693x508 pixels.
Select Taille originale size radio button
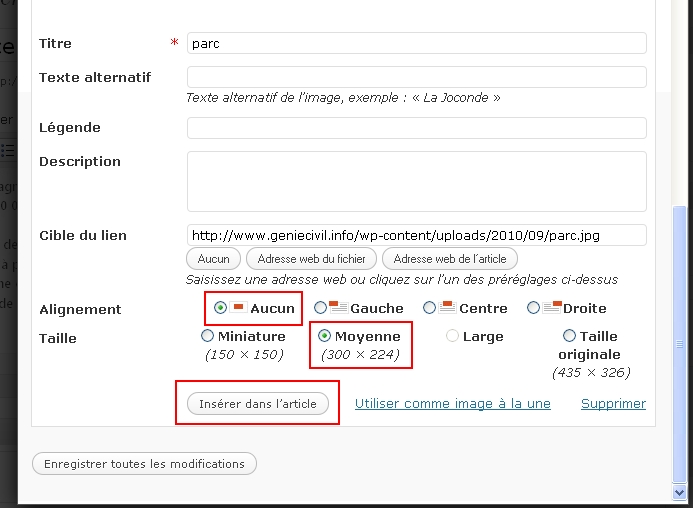click(x=569, y=336)
